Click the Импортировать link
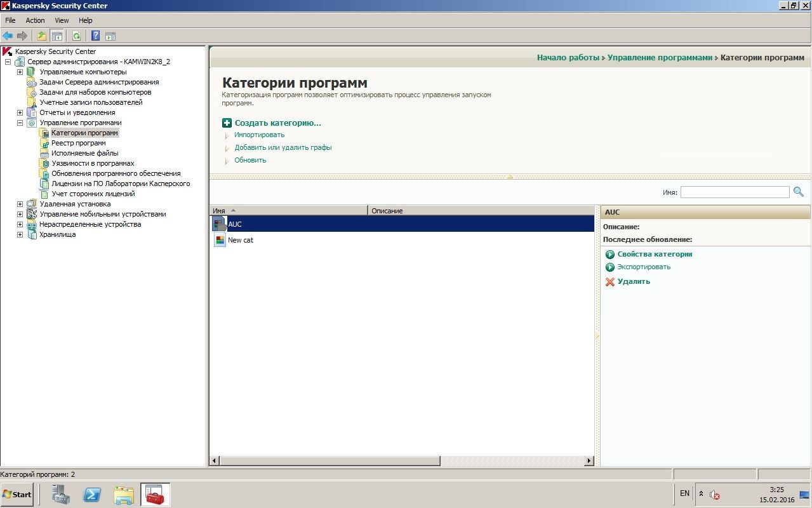Viewport: 812px width, 508px height. pyautogui.click(x=260, y=135)
